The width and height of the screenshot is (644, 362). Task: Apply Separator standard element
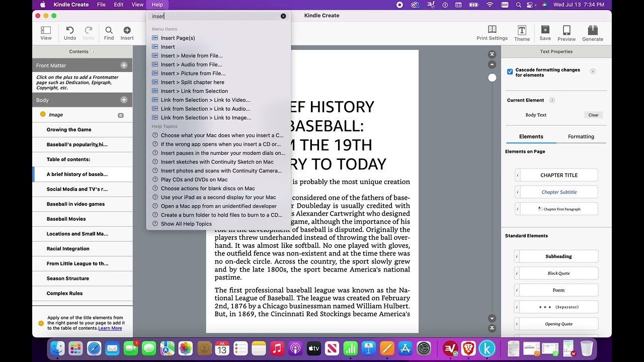point(558,307)
